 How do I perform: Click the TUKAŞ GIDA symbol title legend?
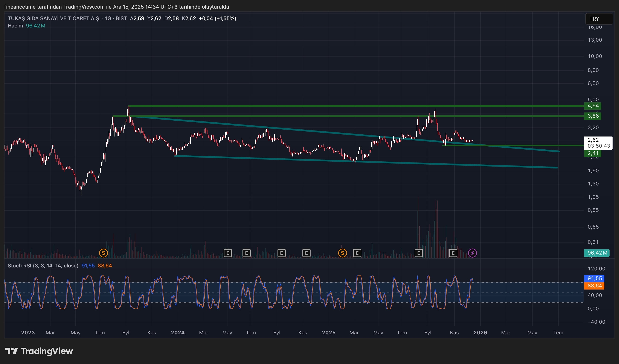[54, 18]
